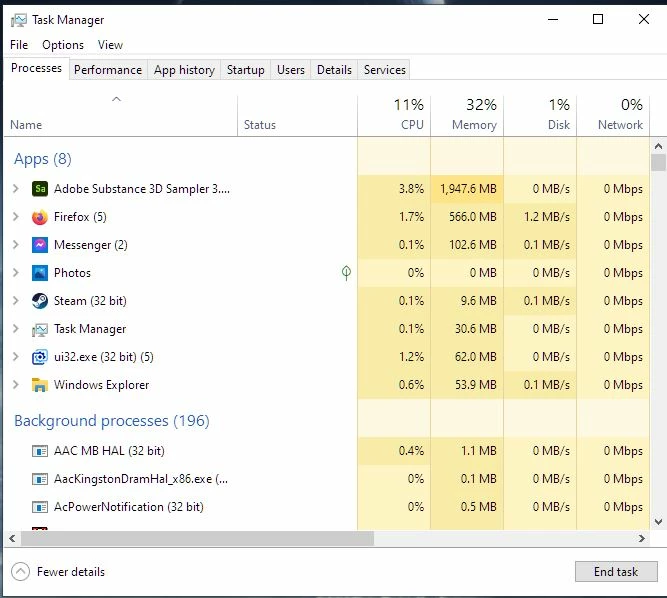Click the horizontal scrollbar right arrow

coord(642,538)
